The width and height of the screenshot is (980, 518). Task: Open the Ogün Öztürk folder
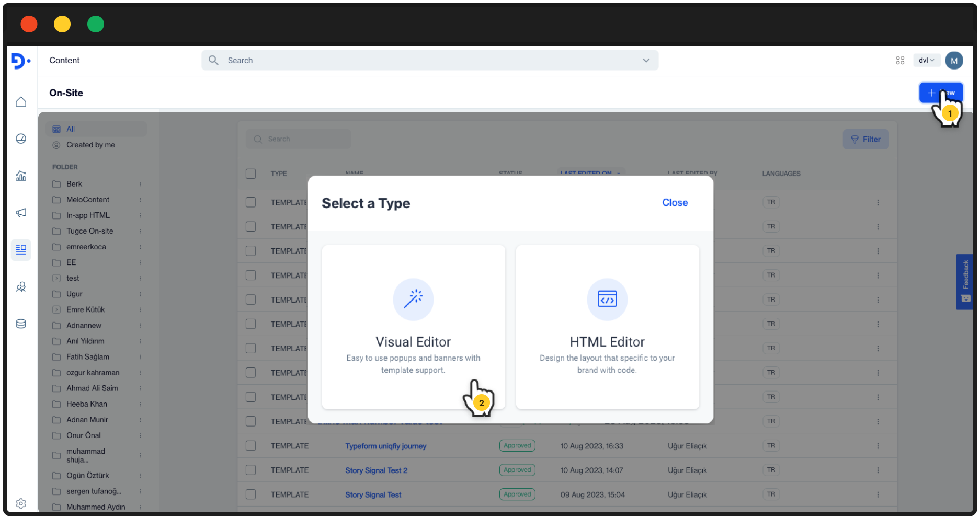[x=87, y=476]
